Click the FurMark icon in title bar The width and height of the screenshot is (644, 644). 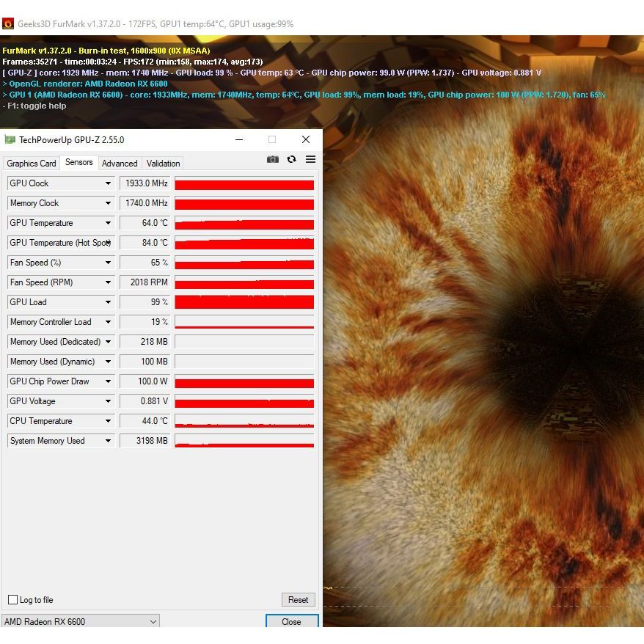(x=8, y=23)
